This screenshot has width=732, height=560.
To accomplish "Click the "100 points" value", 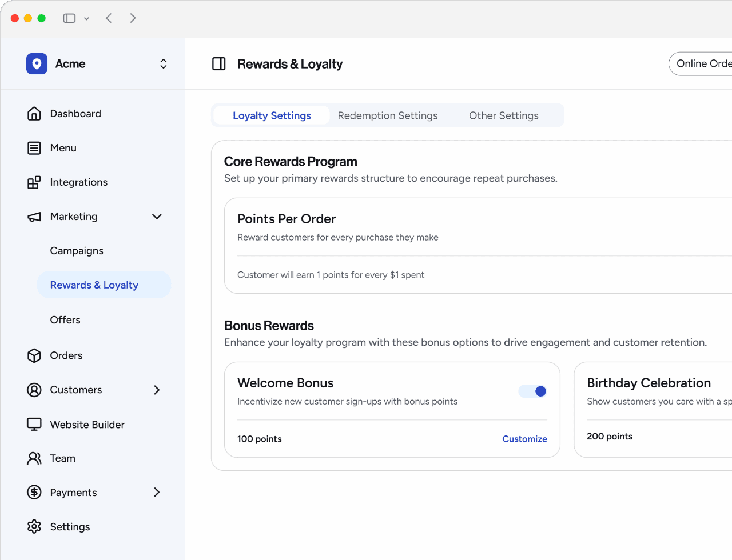I will point(260,439).
